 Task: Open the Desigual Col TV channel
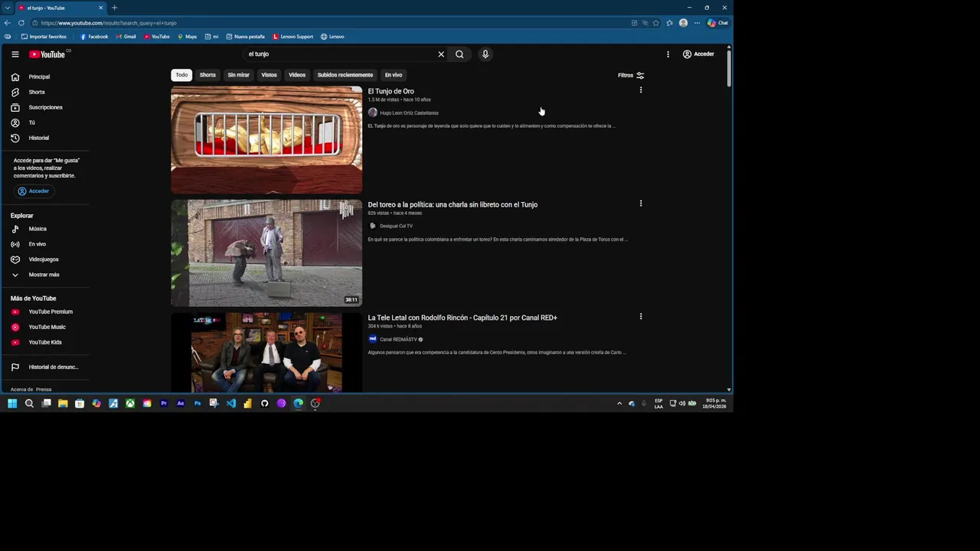[x=396, y=226]
